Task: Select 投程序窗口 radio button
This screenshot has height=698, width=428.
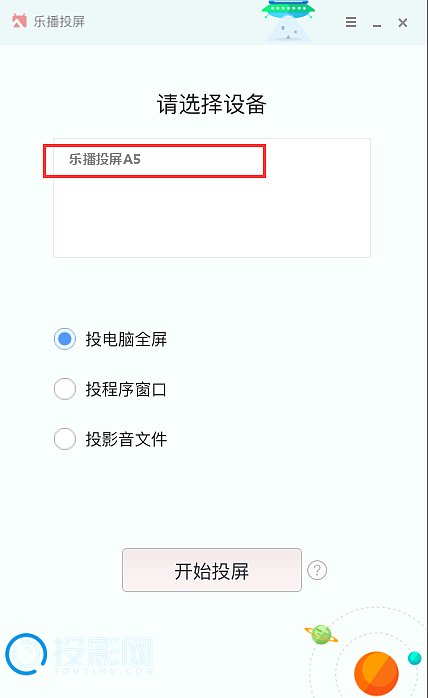Action: [x=65, y=389]
